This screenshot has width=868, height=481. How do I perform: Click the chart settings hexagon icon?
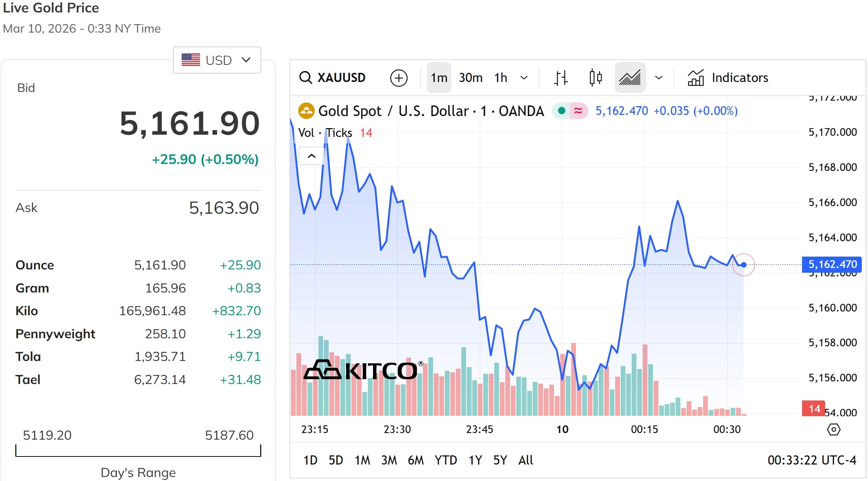coord(834,429)
